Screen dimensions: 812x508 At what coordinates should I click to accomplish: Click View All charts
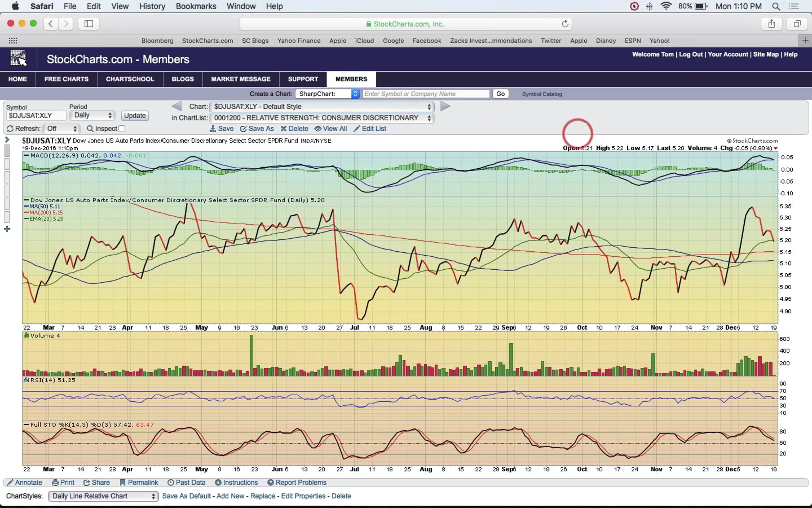click(331, 129)
